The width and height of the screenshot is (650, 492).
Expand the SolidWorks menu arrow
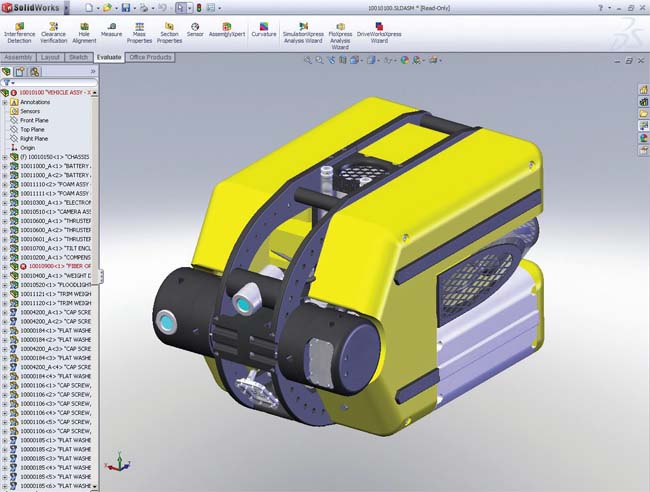tap(66, 8)
